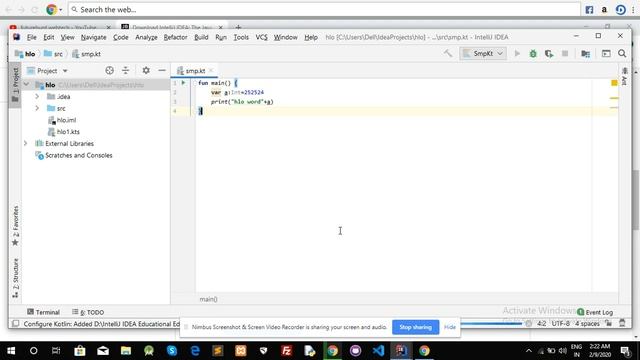Open the Build menu

(x=201, y=37)
